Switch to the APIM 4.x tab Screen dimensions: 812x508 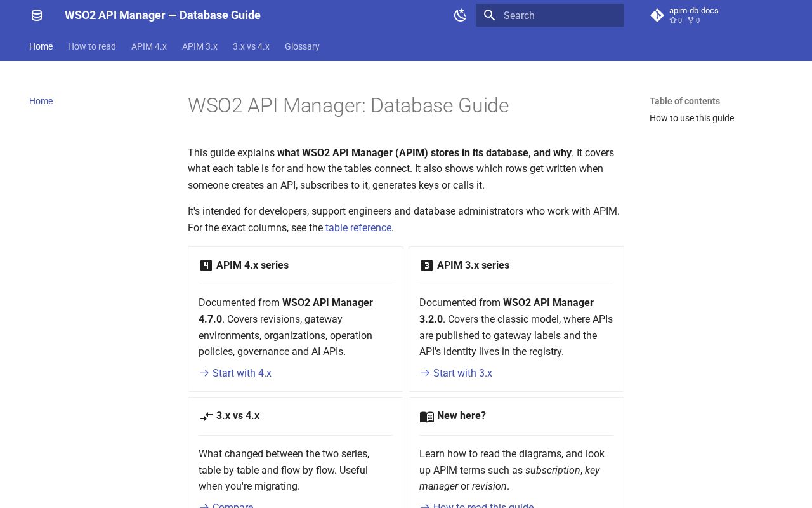click(149, 46)
